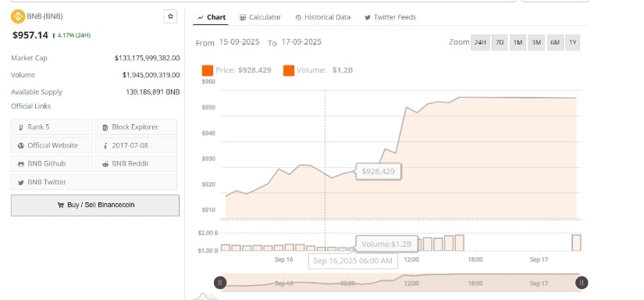This screenshot has width=644, height=300.
Task: Open the Chart tab
Action: (x=212, y=17)
